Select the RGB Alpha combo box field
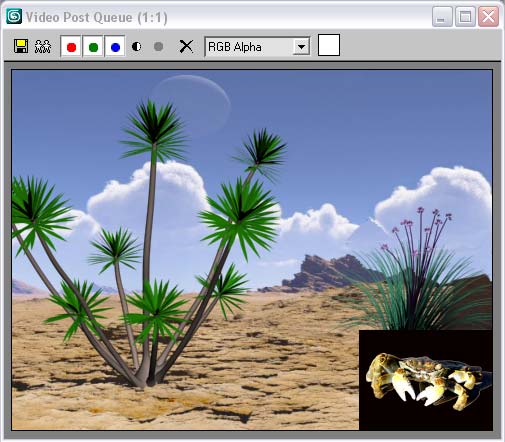The image size is (505, 442). [x=257, y=47]
